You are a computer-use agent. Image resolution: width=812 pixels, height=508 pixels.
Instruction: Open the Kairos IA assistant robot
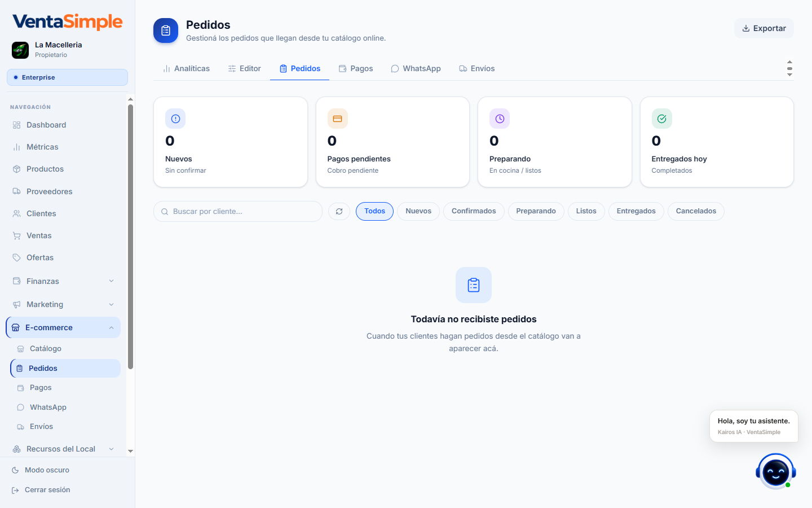click(776, 472)
